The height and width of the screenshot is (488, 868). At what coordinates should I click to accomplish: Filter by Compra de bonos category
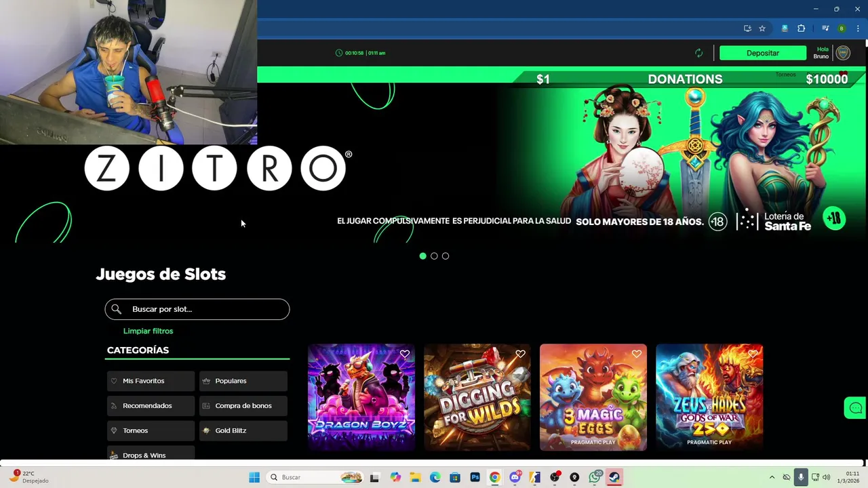tap(243, 406)
